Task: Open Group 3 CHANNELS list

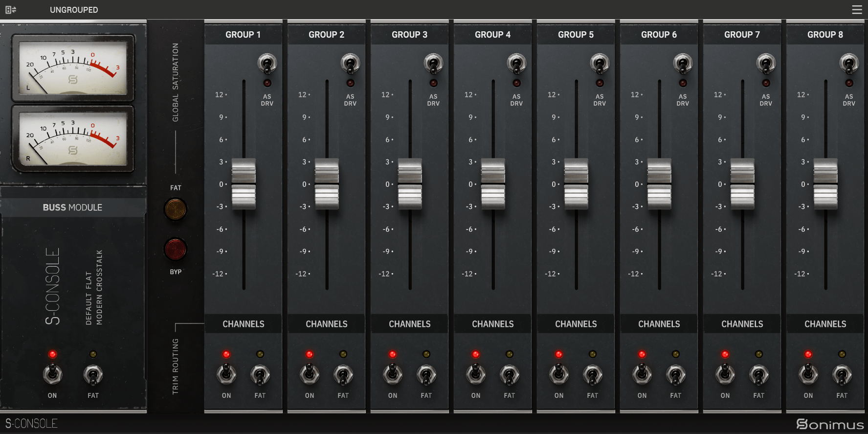Action: tap(410, 324)
